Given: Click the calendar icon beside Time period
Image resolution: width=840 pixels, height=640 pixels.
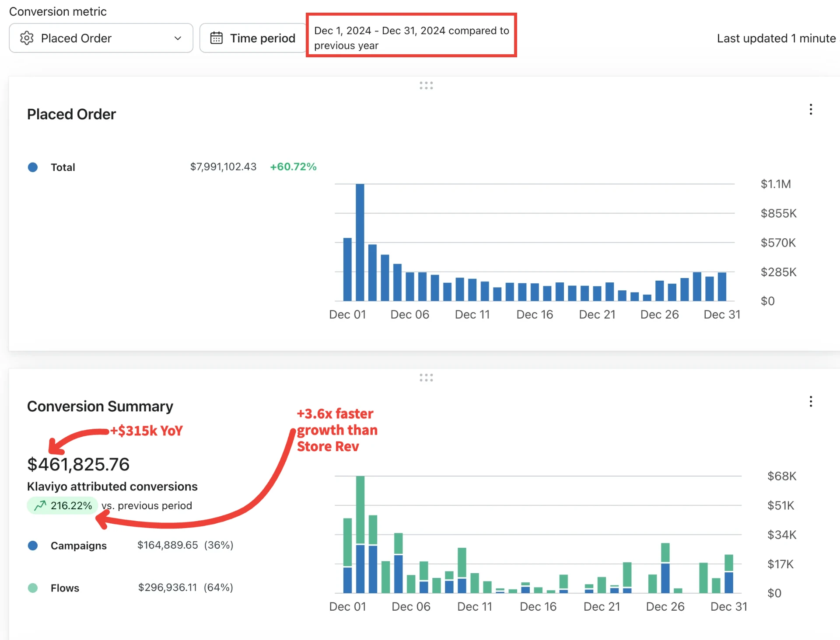Looking at the screenshot, I should pos(217,38).
